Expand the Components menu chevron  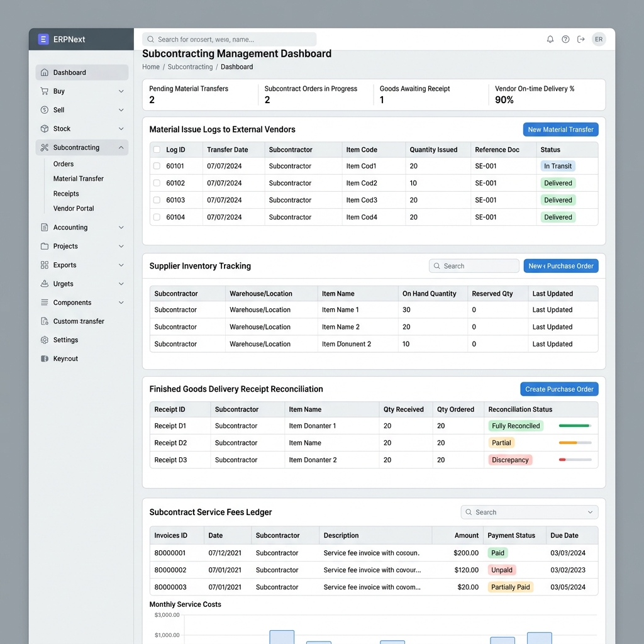121,303
